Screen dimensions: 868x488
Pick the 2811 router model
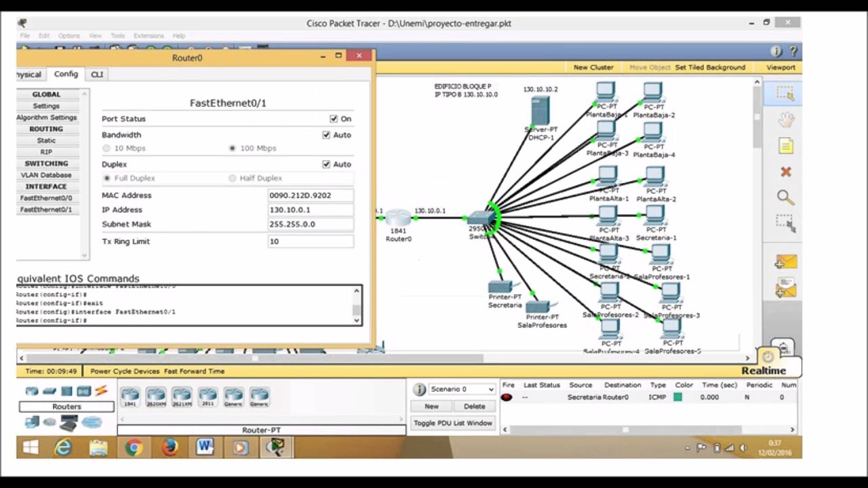coord(208,397)
